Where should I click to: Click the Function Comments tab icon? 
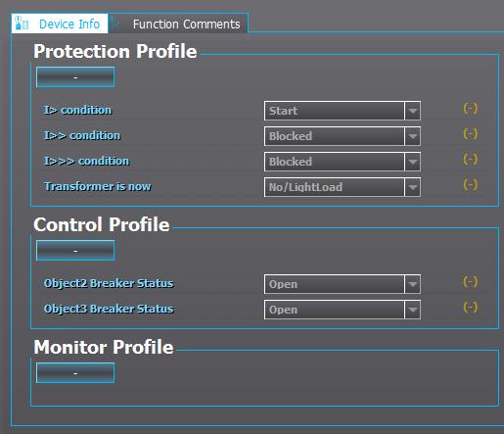coord(115,23)
